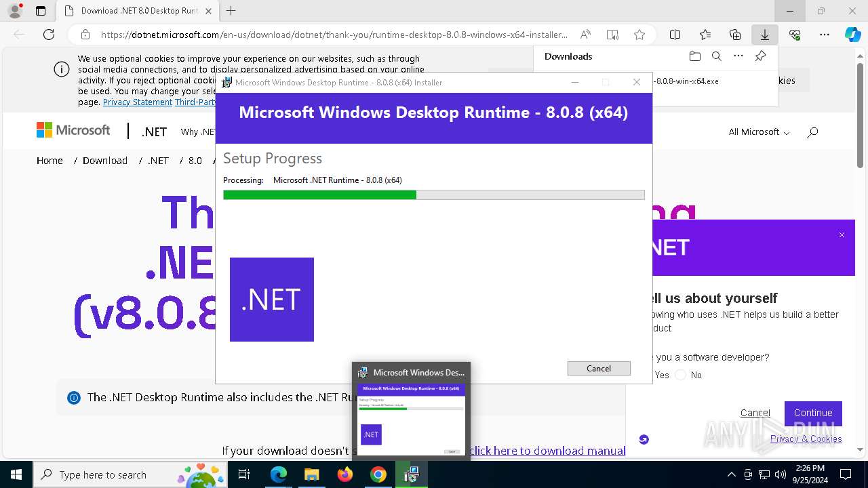Viewport: 868px width, 488px height.
Task: Select Yes for software developer
Action: (662, 375)
